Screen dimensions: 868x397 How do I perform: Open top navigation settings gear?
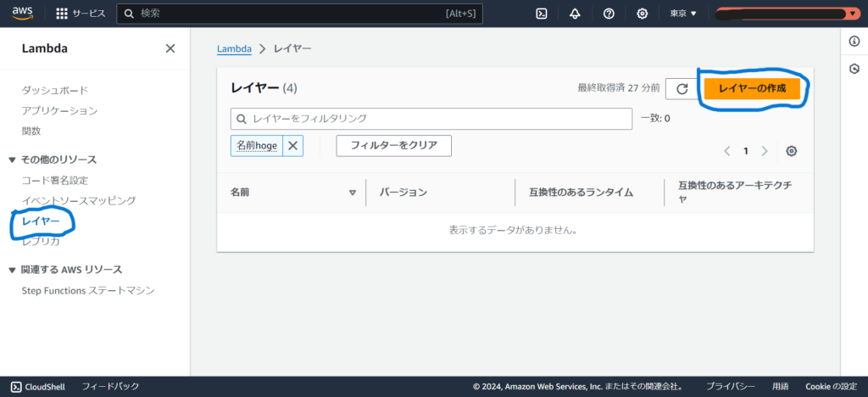643,14
